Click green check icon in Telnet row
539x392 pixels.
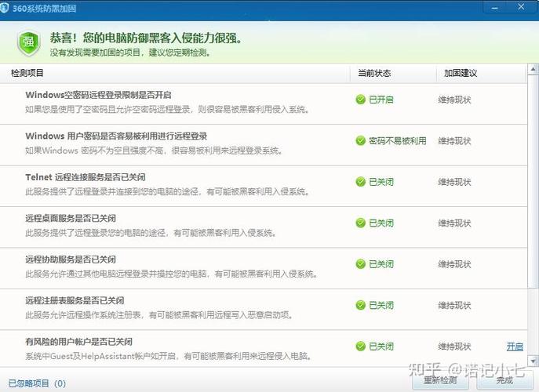point(360,182)
